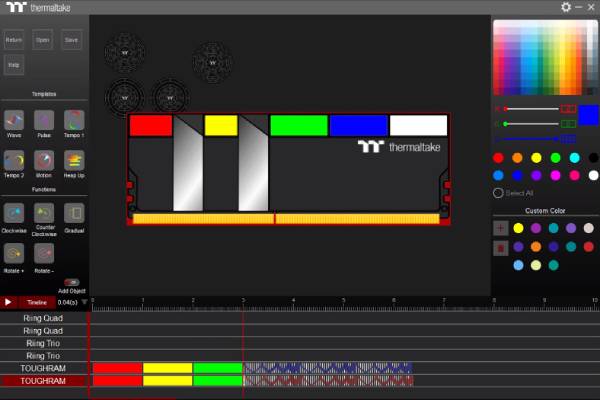Adjust the green G color slider
Image resolution: width=600 pixels, height=400 pixels.
[531, 124]
